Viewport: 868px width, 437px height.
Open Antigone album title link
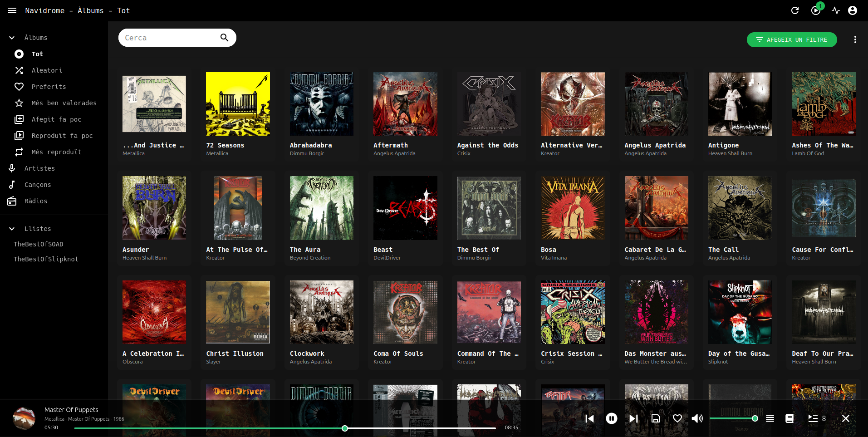[x=723, y=145]
